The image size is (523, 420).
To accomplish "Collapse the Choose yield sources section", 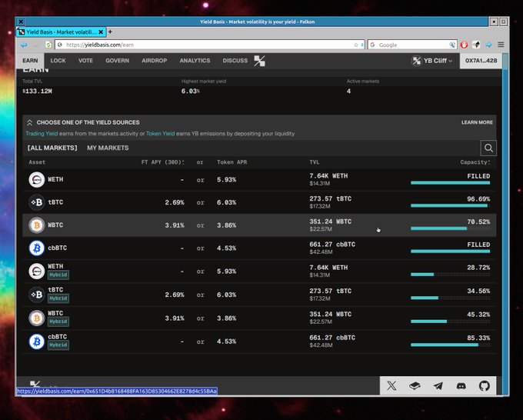I will pyautogui.click(x=29, y=122).
